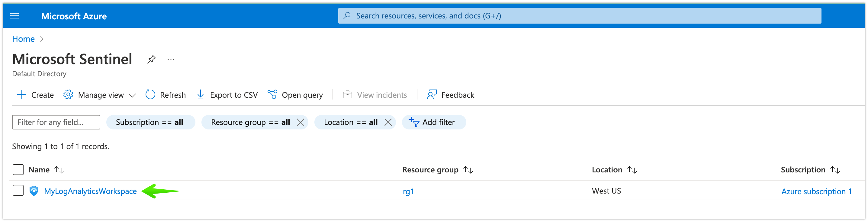Focus the Filter for any field box

pyautogui.click(x=56, y=122)
